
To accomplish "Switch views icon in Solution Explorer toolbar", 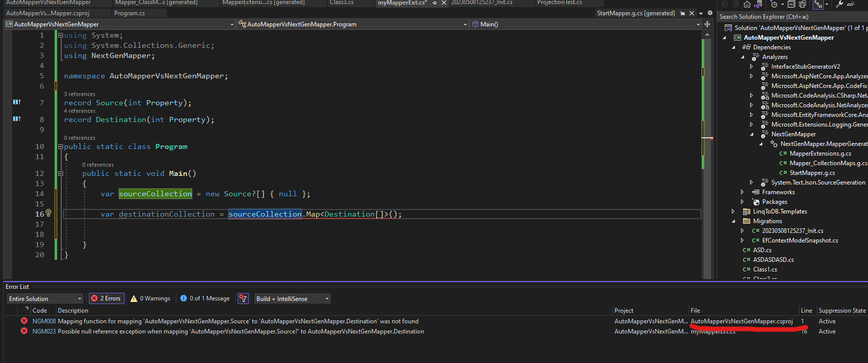I will pyautogui.click(x=758, y=4).
